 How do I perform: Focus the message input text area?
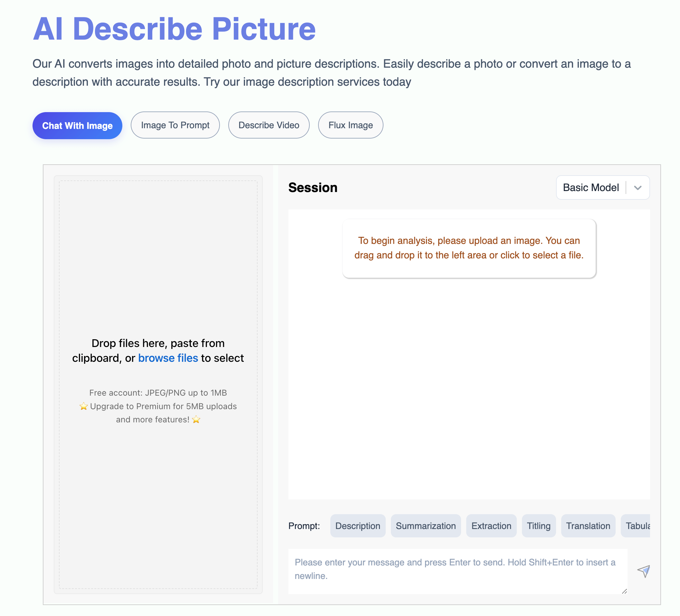(458, 571)
